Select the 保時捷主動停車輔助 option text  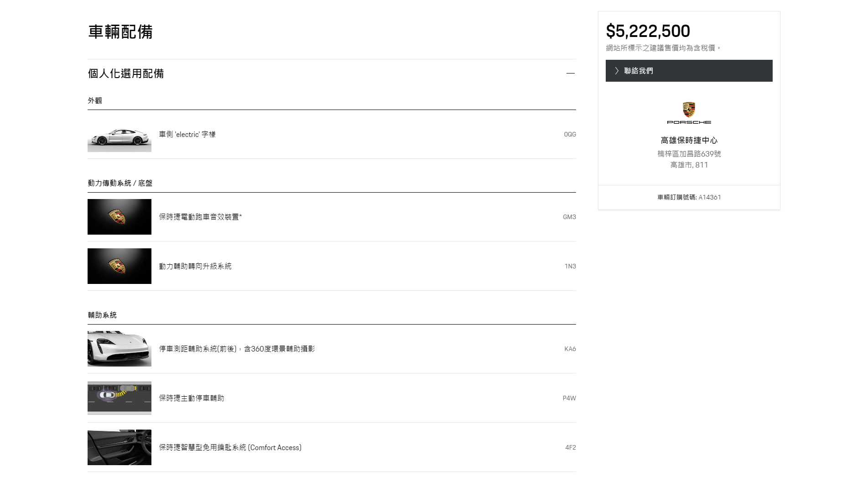click(x=192, y=398)
